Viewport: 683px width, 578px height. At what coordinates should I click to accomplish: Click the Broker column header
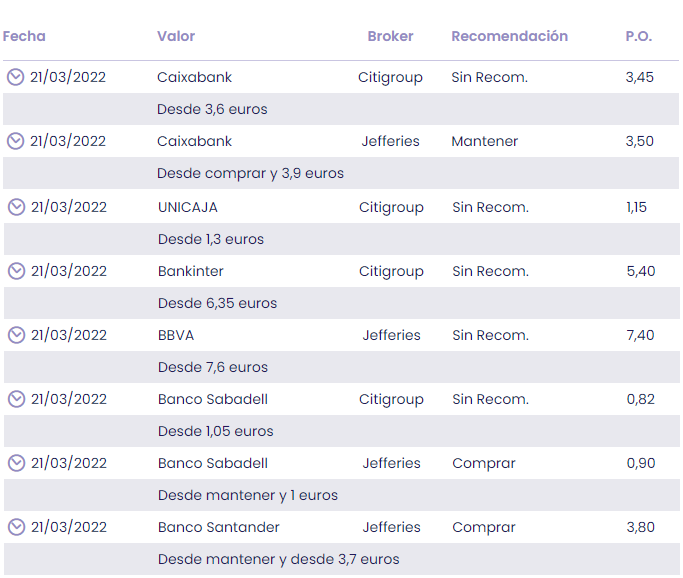tap(390, 36)
